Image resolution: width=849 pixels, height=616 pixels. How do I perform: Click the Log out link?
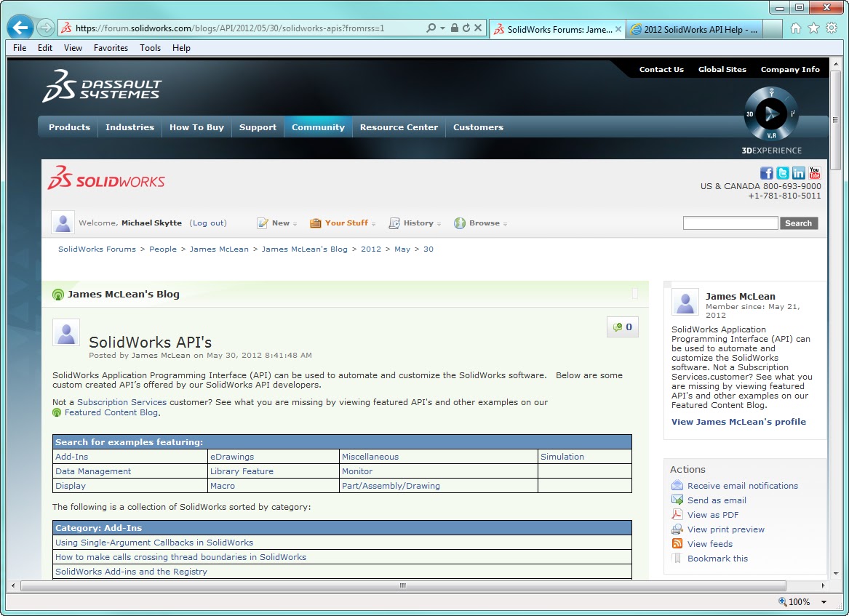point(209,223)
